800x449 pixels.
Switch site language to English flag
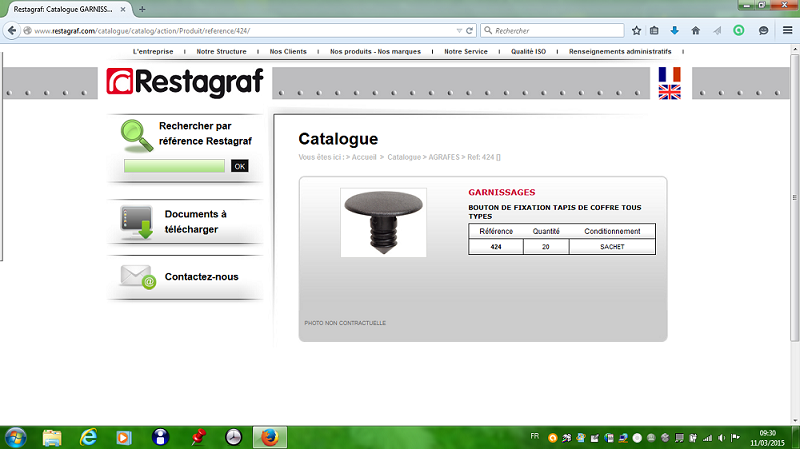(x=669, y=92)
